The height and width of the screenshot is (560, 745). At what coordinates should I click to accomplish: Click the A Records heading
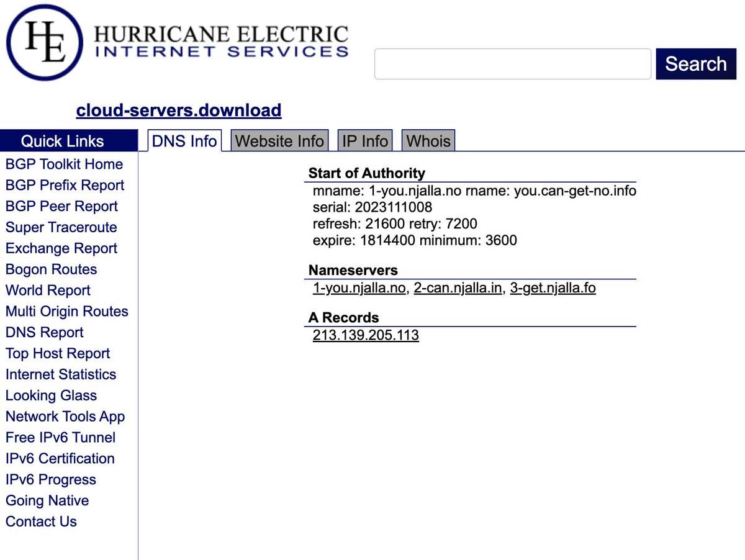[x=343, y=318]
